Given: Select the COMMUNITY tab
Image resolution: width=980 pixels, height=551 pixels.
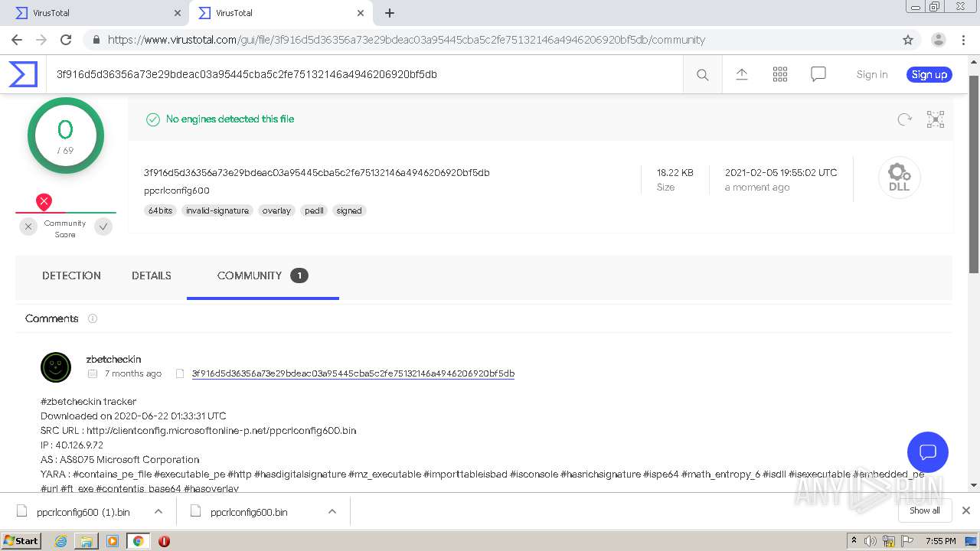Looking at the screenshot, I should point(263,275).
